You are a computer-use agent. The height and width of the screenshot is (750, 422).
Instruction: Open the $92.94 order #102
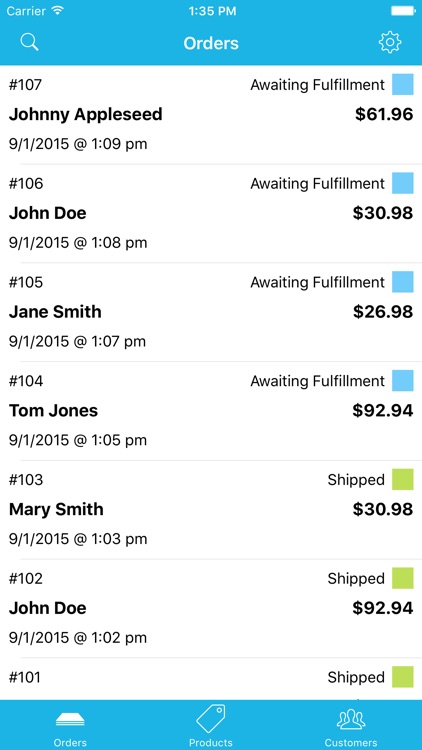(x=211, y=608)
